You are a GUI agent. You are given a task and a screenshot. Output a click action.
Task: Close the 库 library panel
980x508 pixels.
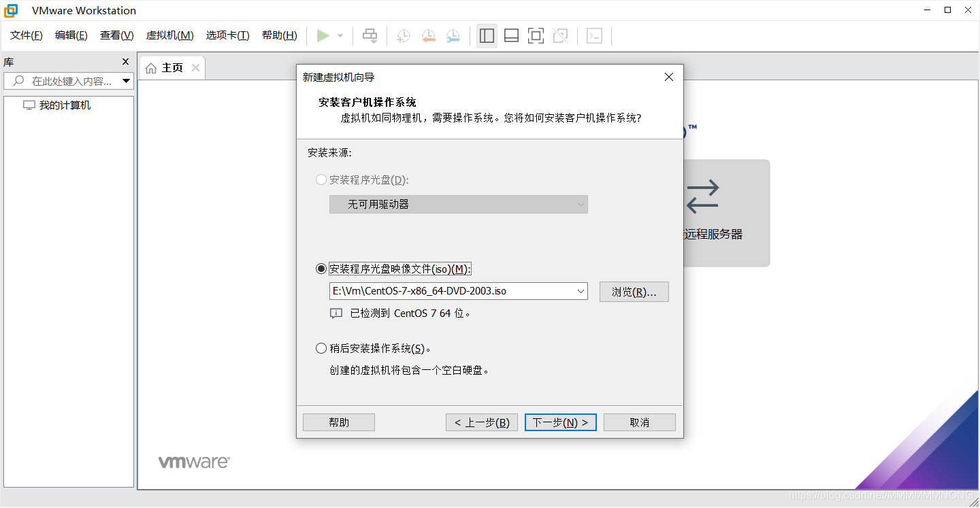pos(125,62)
